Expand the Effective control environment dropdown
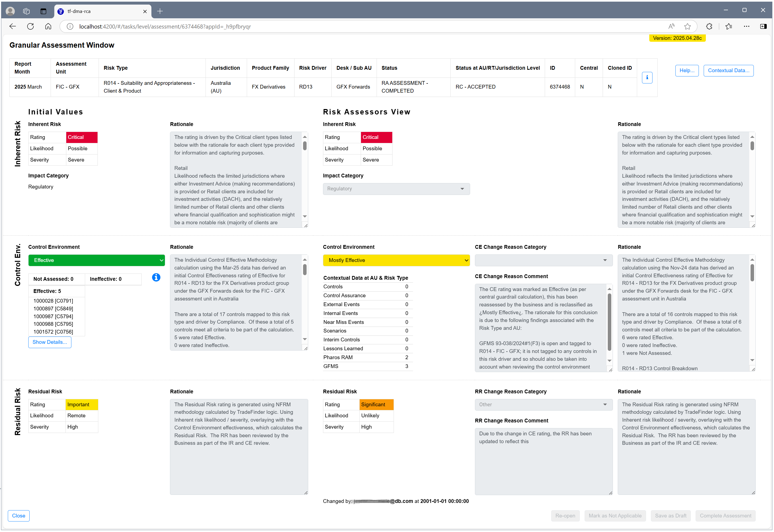774x532 pixels. coord(96,260)
